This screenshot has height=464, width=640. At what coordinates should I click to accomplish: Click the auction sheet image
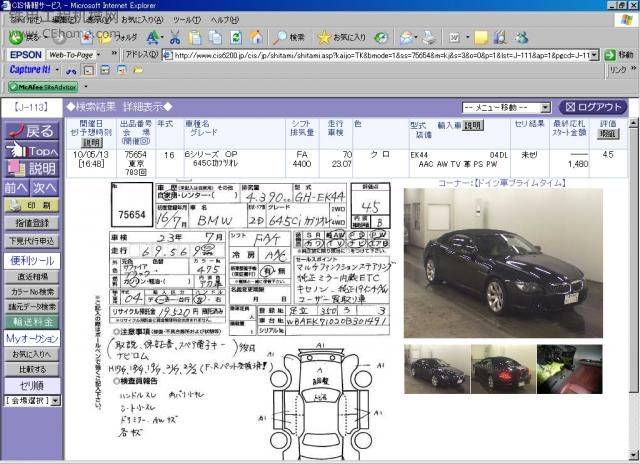tap(243, 320)
